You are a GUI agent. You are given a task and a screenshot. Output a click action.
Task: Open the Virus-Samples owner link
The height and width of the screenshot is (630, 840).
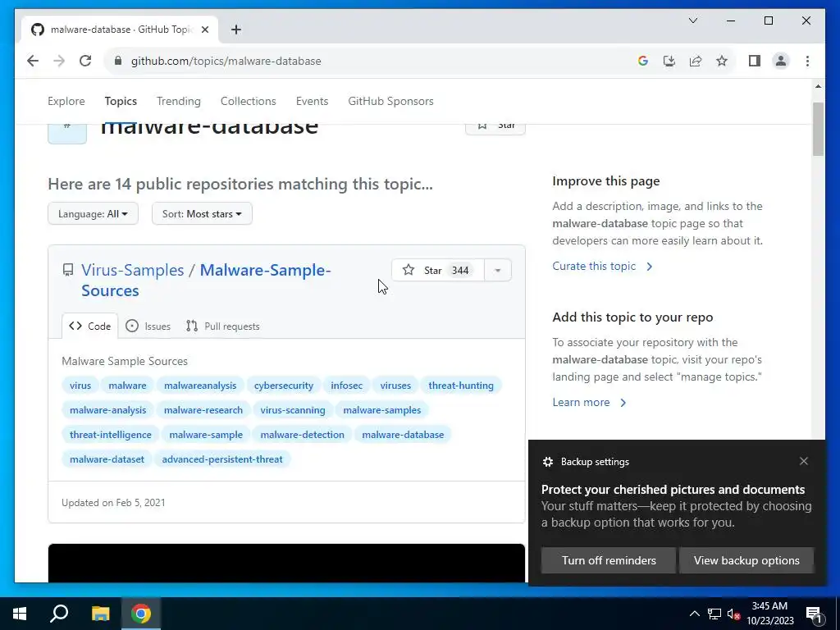(132, 270)
